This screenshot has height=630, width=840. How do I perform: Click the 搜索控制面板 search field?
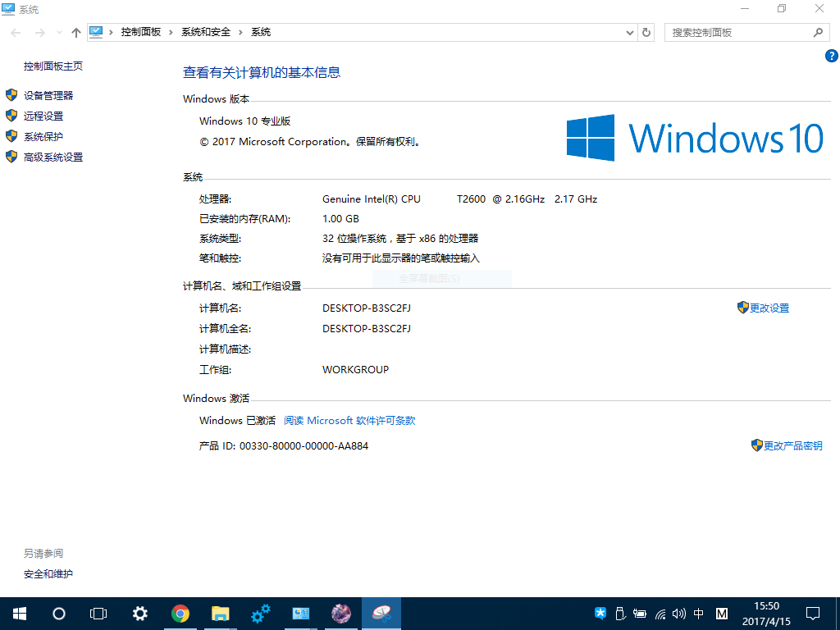[x=738, y=32]
